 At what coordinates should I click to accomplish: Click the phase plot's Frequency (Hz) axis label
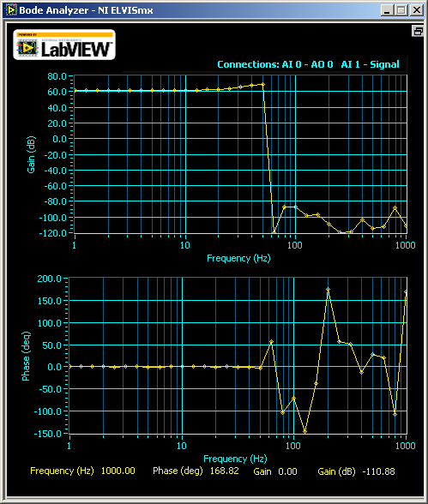click(235, 459)
